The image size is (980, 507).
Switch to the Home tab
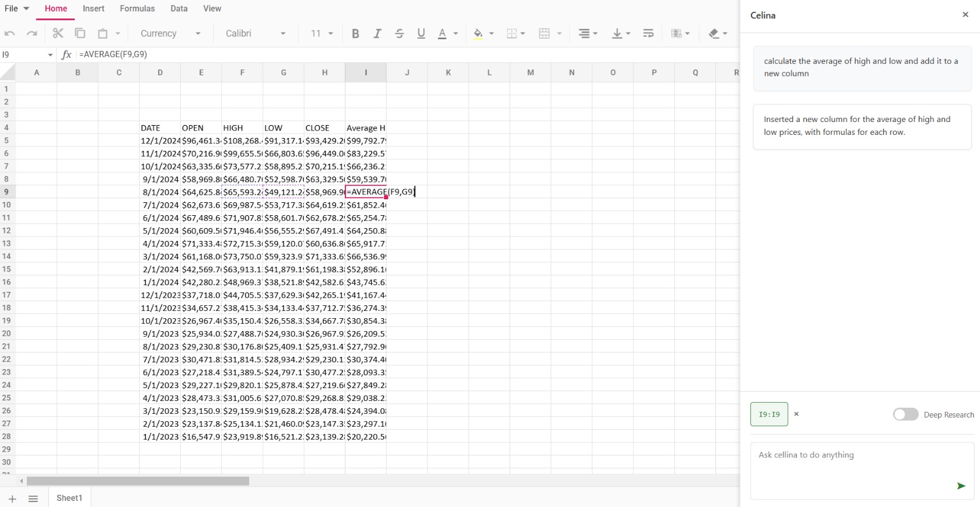(56, 9)
